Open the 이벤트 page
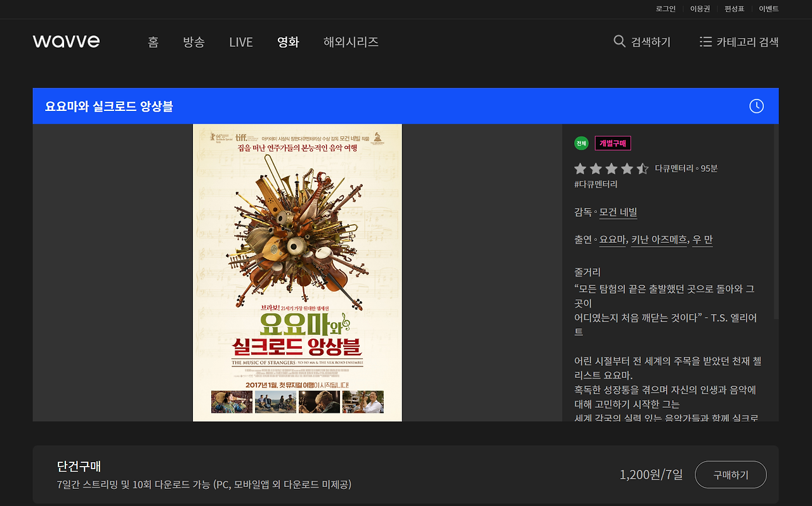 pos(768,9)
